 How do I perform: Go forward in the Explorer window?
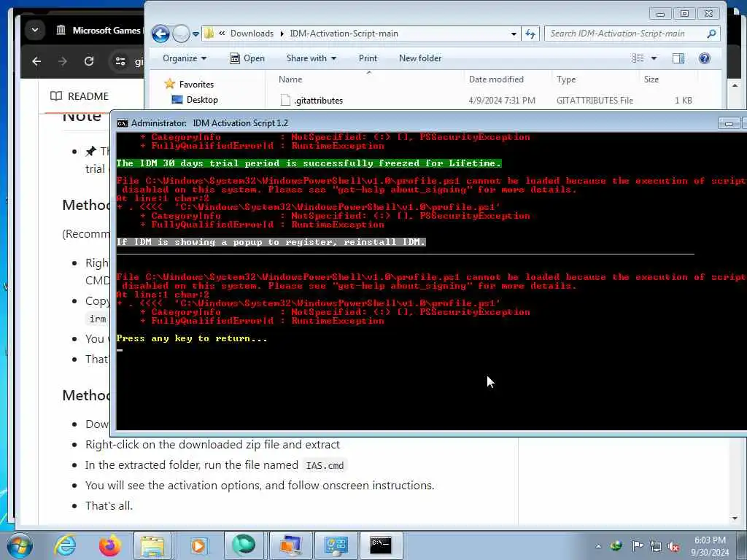pos(181,34)
